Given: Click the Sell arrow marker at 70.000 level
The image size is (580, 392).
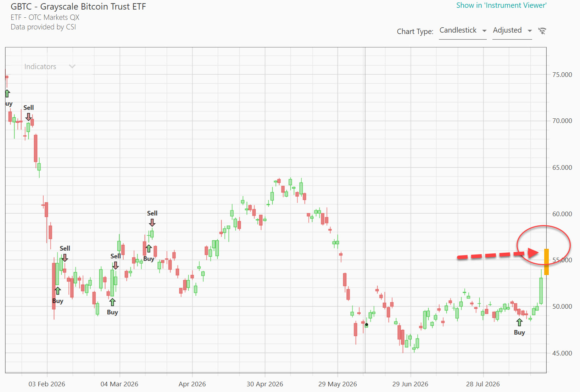Looking at the screenshot, I should (x=28, y=117).
